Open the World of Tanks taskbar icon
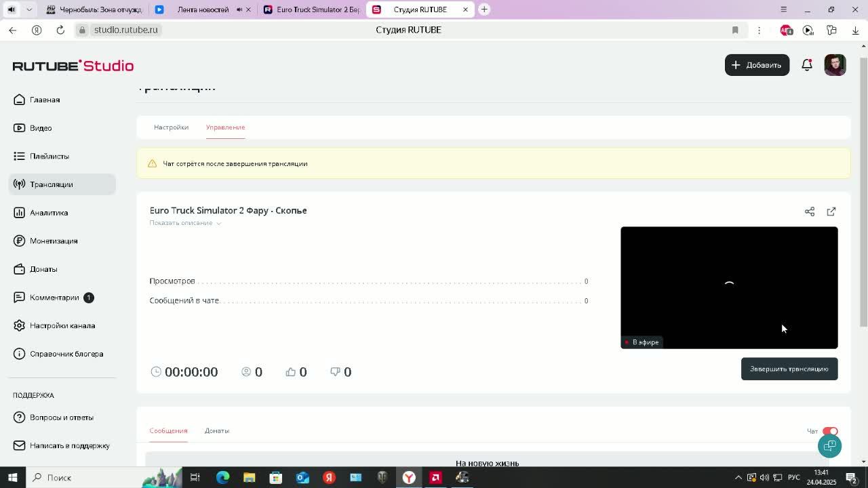This screenshot has width=868, height=488. click(x=382, y=477)
